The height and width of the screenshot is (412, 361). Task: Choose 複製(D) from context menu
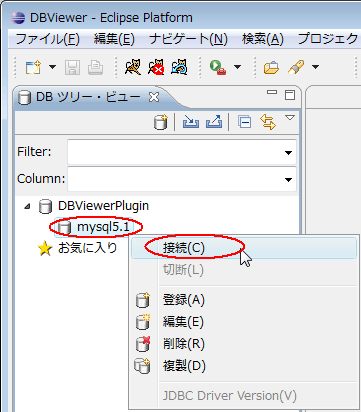pyautogui.click(x=244, y=366)
